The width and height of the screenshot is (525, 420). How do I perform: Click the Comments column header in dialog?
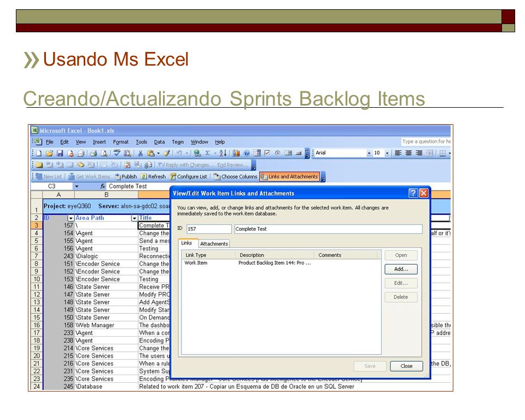tap(346, 255)
